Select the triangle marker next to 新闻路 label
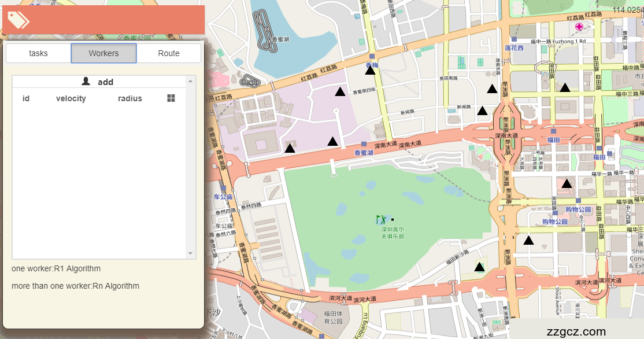 (x=482, y=110)
